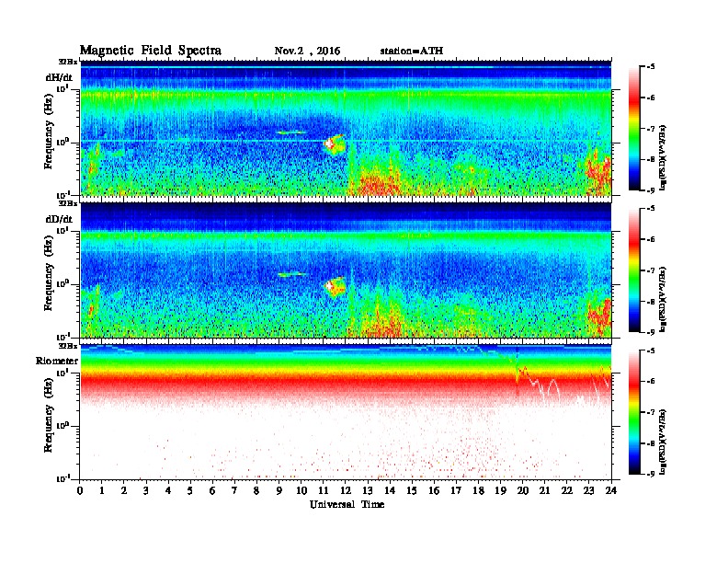Click hour tick label "24" on time axis
This screenshot has width=728, height=563.
coord(611,490)
